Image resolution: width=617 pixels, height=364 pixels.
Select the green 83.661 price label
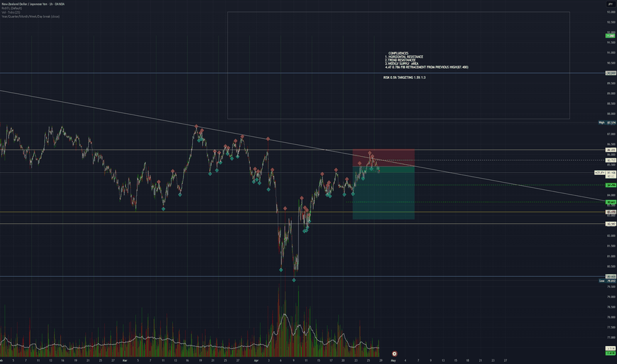click(610, 203)
